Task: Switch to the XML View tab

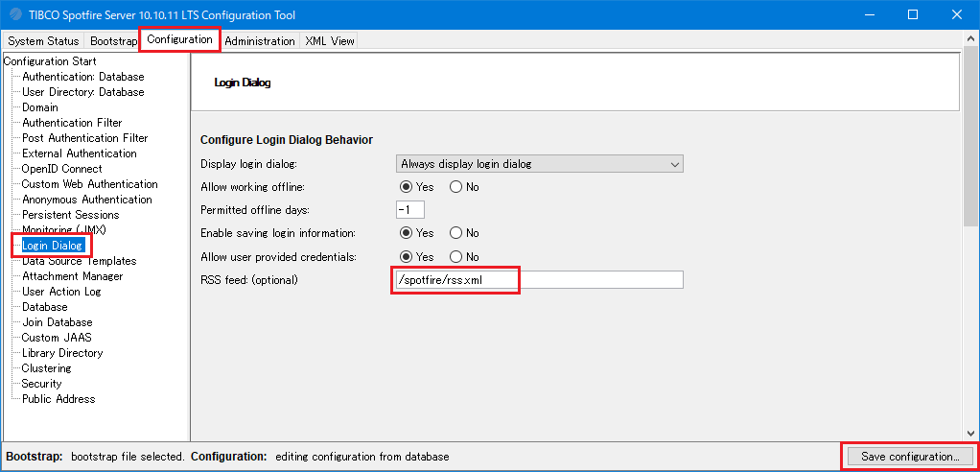Action: [329, 41]
